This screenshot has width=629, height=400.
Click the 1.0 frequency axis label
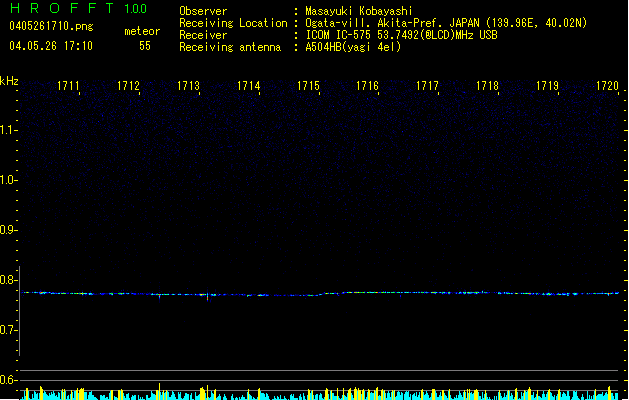pyautogui.click(x=8, y=180)
